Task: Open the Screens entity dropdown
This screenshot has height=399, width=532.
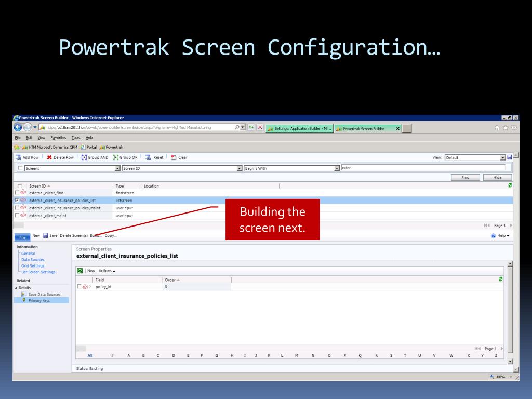Action: 117,168
